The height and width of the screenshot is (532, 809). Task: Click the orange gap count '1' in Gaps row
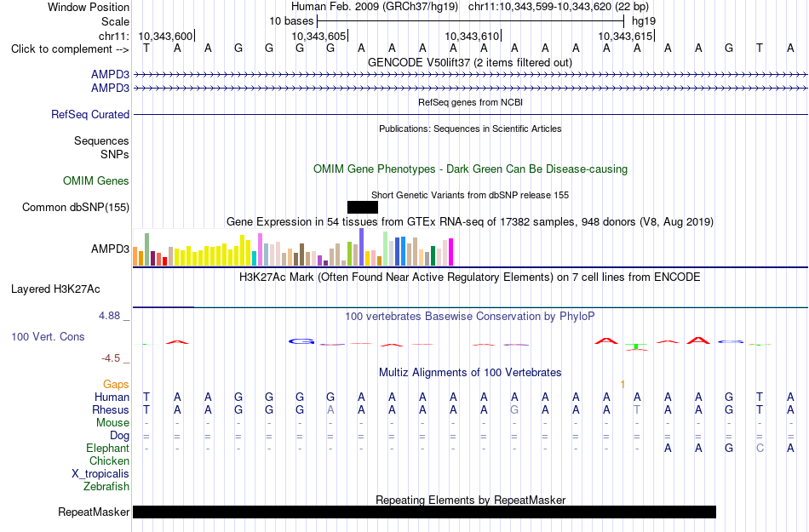[623, 385]
